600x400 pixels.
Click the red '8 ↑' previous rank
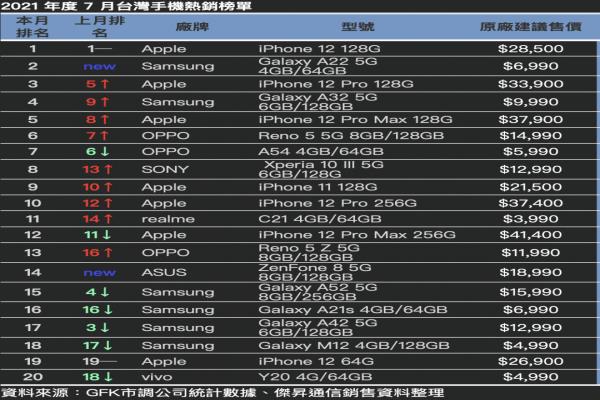point(98,120)
